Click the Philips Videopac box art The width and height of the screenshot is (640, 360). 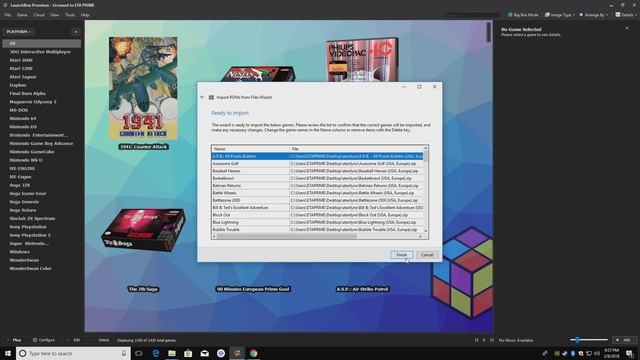pyautogui.click(x=362, y=60)
